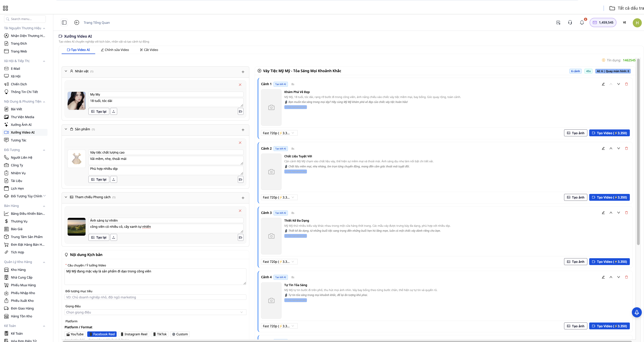Choose the Instagram Reel format
The image size is (644, 342).
click(134, 334)
